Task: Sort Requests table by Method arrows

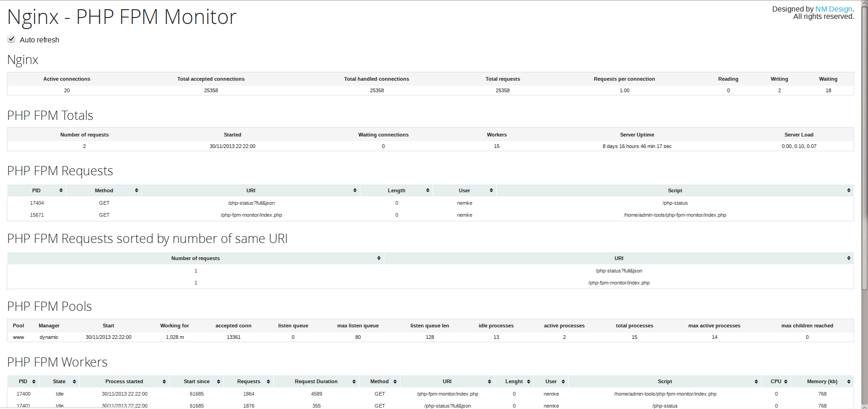Action: click(x=136, y=190)
